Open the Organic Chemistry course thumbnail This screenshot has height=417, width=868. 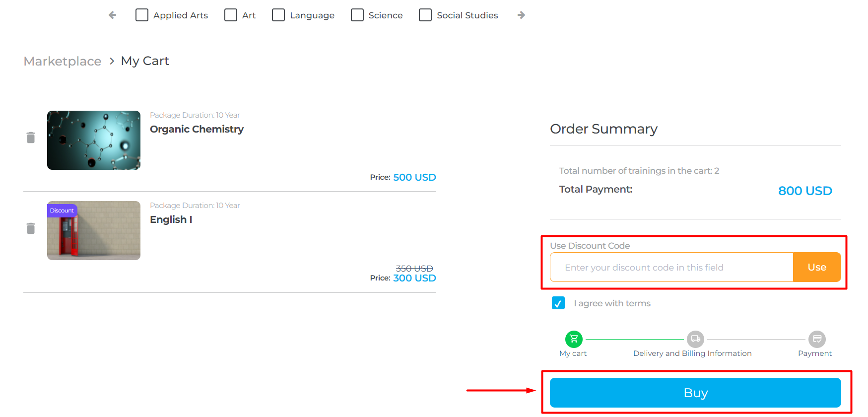(94, 140)
